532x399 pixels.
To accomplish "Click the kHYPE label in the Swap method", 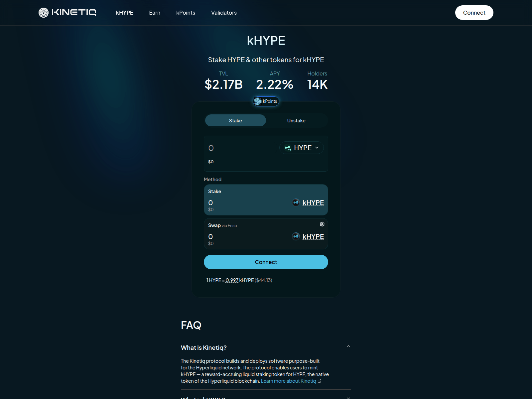I will pos(313,236).
